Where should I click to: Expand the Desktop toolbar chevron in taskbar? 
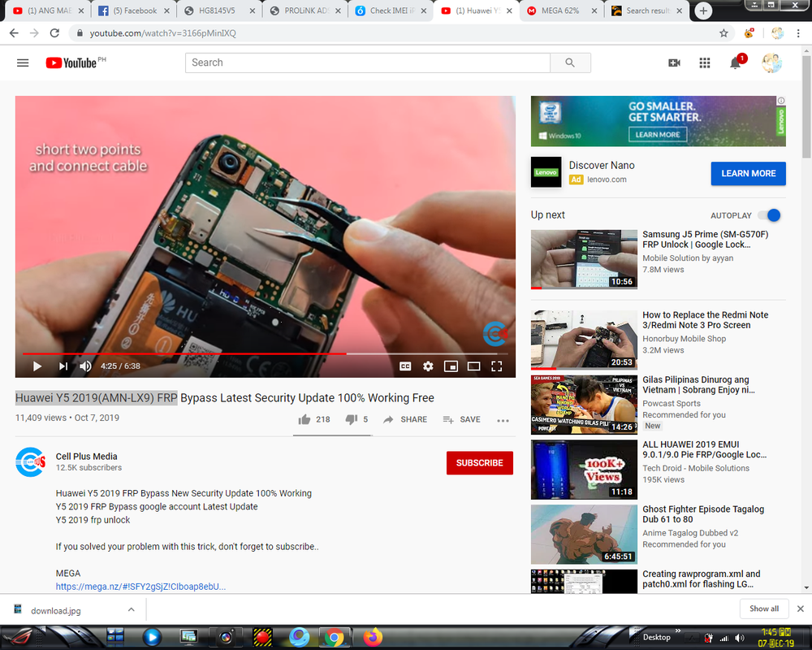(678, 630)
